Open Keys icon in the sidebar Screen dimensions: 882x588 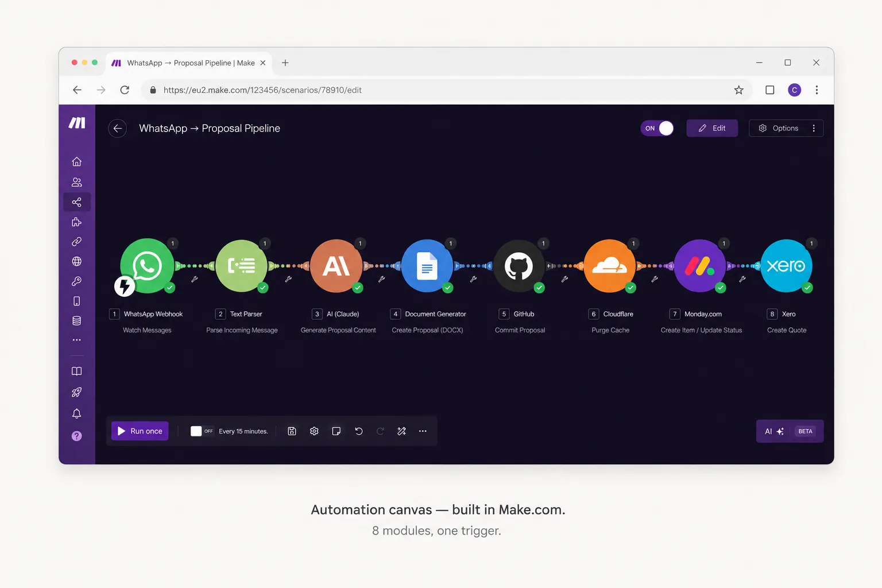pos(76,281)
